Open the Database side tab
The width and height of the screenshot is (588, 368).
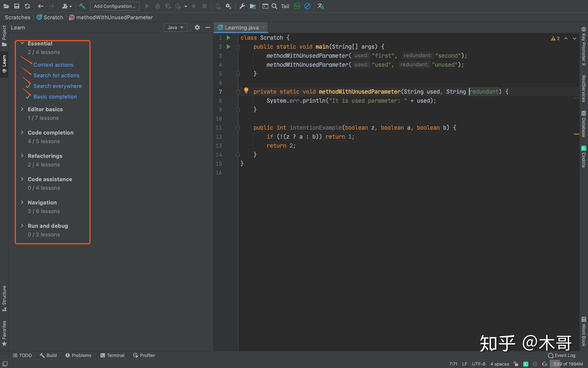pyautogui.click(x=584, y=124)
